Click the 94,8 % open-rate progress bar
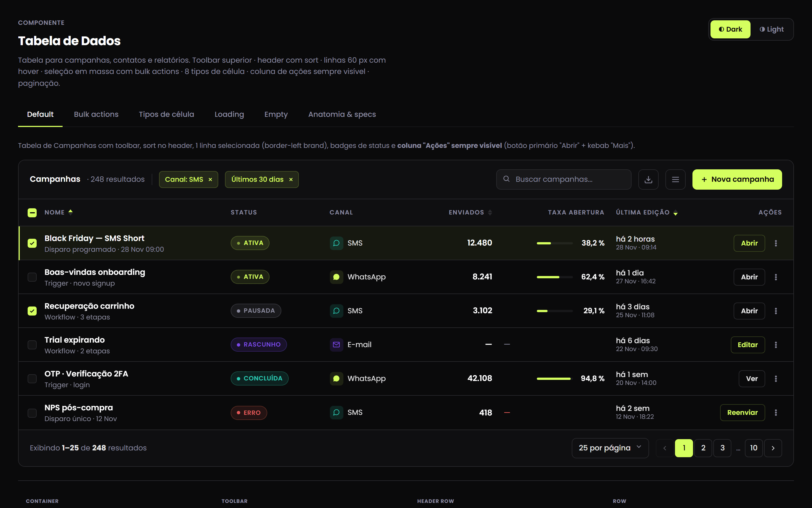Image resolution: width=812 pixels, height=508 pixels. (x=555, y=379)
